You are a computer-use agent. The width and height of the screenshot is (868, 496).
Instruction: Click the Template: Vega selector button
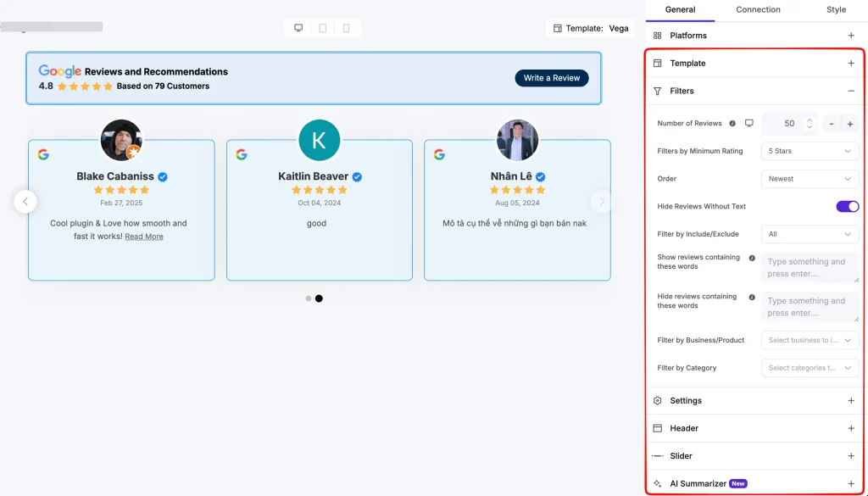pos(590,28)
